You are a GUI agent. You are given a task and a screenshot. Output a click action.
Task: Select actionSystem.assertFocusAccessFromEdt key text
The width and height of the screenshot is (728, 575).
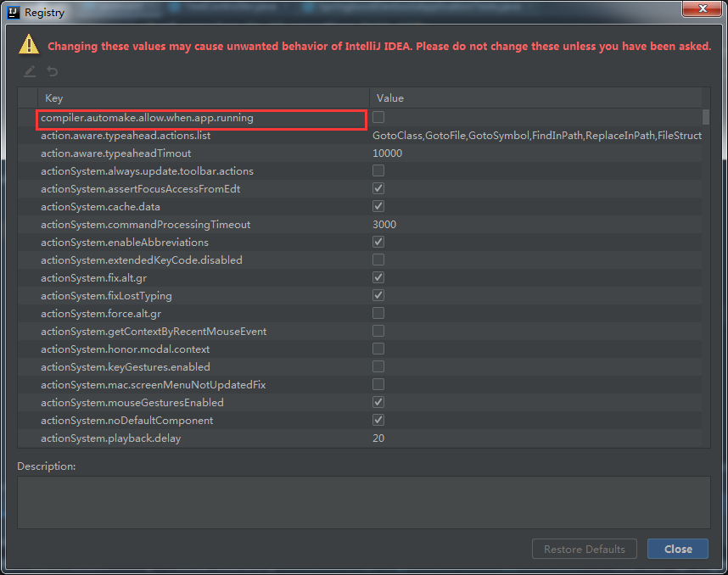[x=140, y=189]
